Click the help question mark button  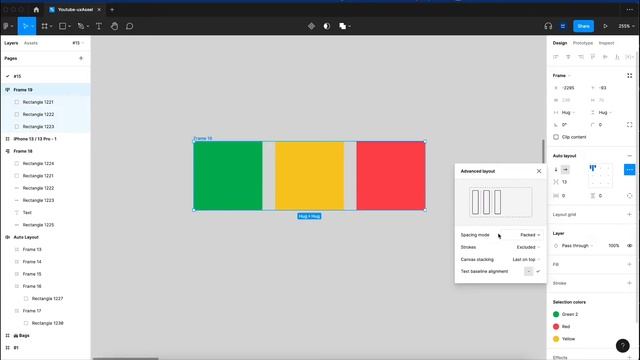[622, 346]
